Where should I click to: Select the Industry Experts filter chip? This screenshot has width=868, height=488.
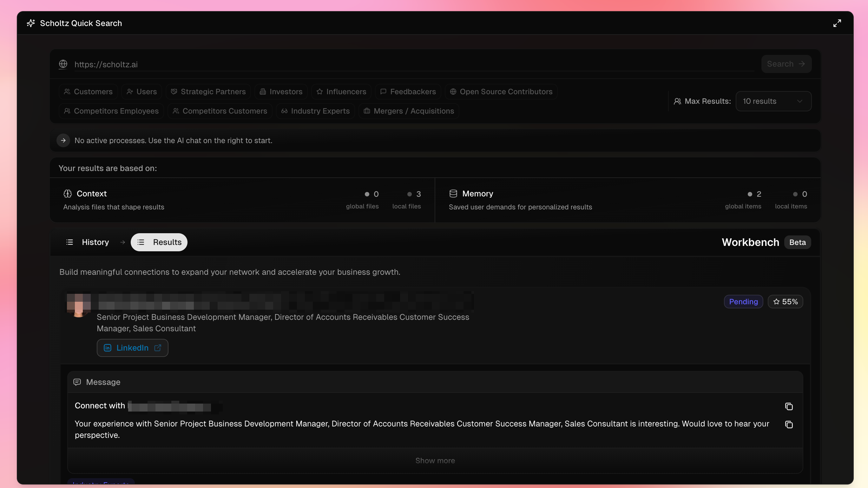pos(315,111)
